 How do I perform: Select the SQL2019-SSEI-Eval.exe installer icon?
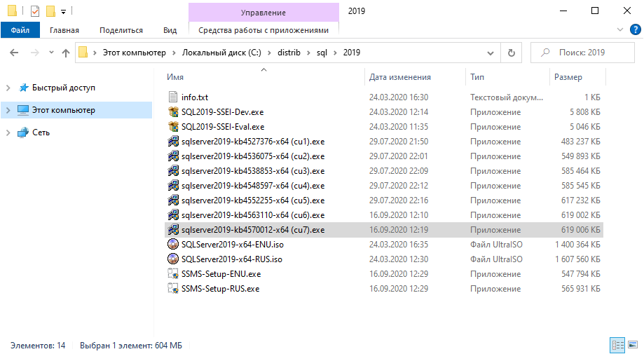(x=173, y=126)
